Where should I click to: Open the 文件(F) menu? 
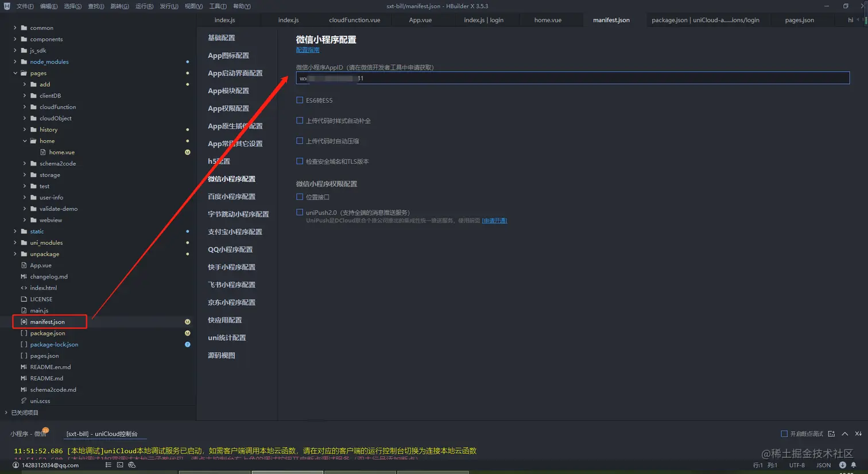coord(25,6)
